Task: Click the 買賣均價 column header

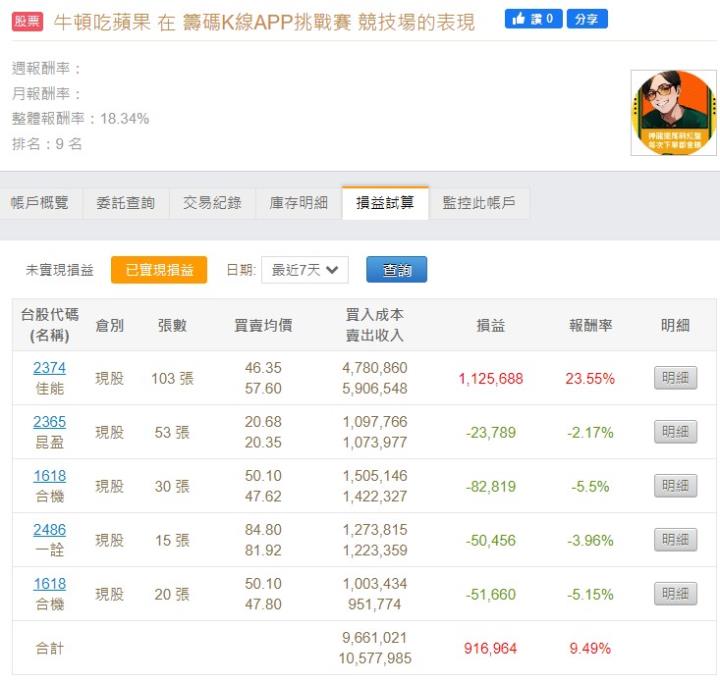Action: coord(263,325)
